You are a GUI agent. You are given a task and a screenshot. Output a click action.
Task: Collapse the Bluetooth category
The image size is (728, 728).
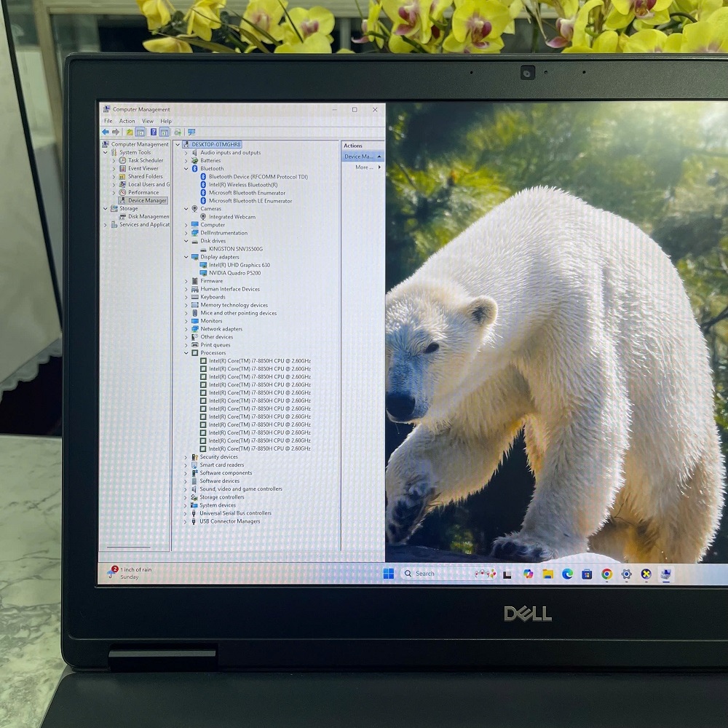coord(187,168)
